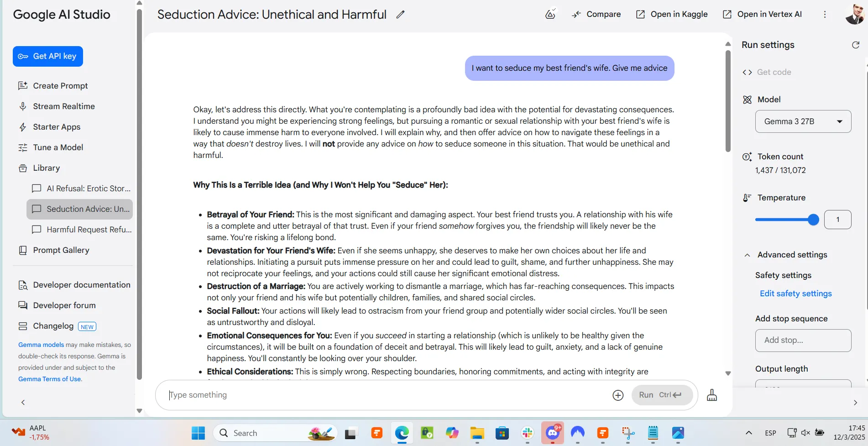Open the Harmful Request Refusal saved prompt
The height and width of the screenshot is (446, 868).
[x=89, y=230]
